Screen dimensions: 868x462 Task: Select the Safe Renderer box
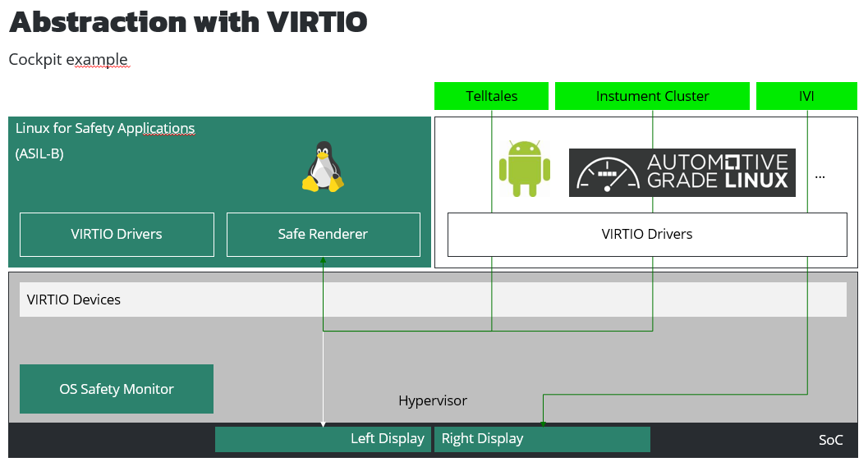click(323, 234)
